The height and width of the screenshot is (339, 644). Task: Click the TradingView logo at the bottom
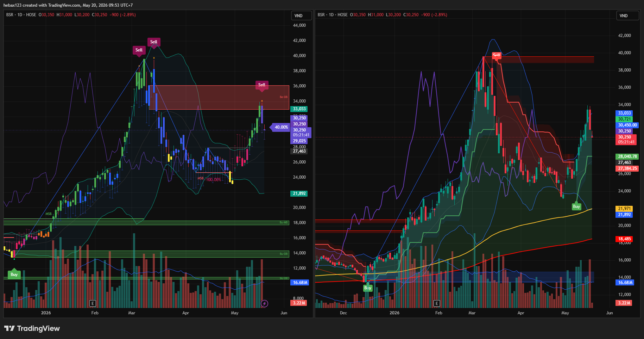32,328
